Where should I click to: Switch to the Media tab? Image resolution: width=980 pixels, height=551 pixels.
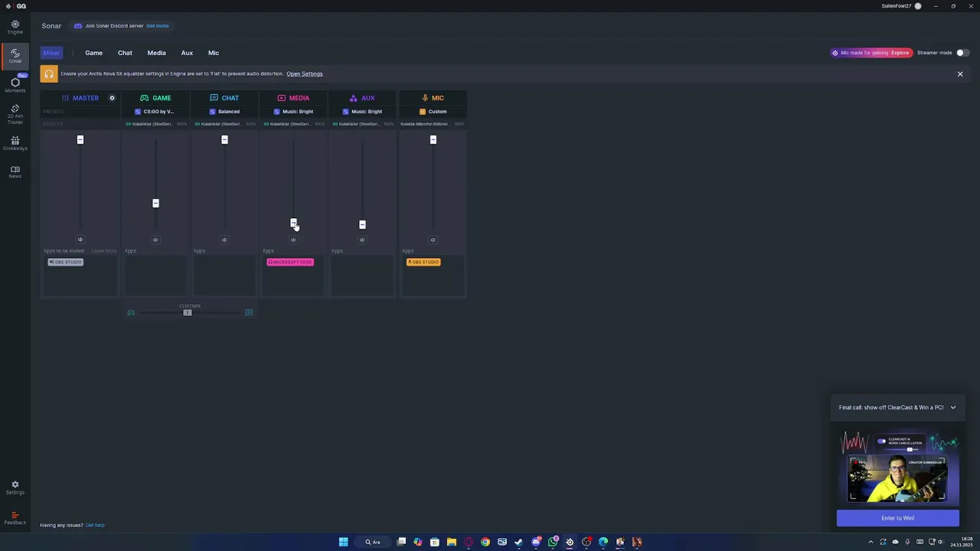pos(156,53)
